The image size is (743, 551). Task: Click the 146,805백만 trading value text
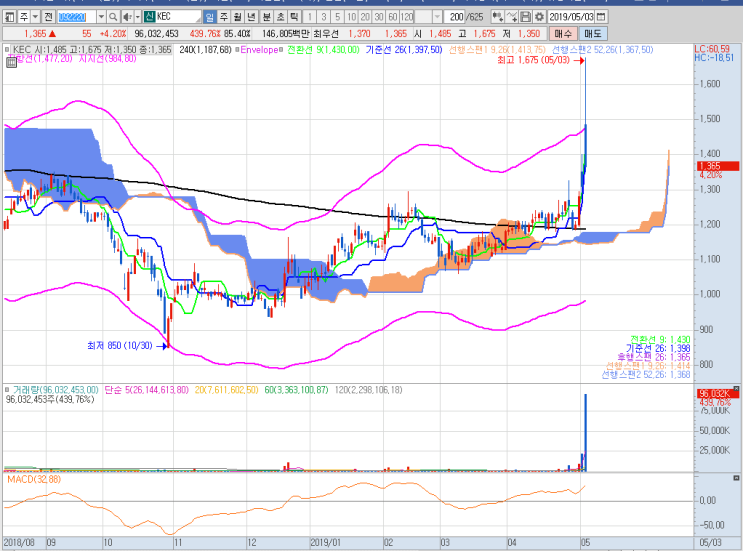coord(285,34)
